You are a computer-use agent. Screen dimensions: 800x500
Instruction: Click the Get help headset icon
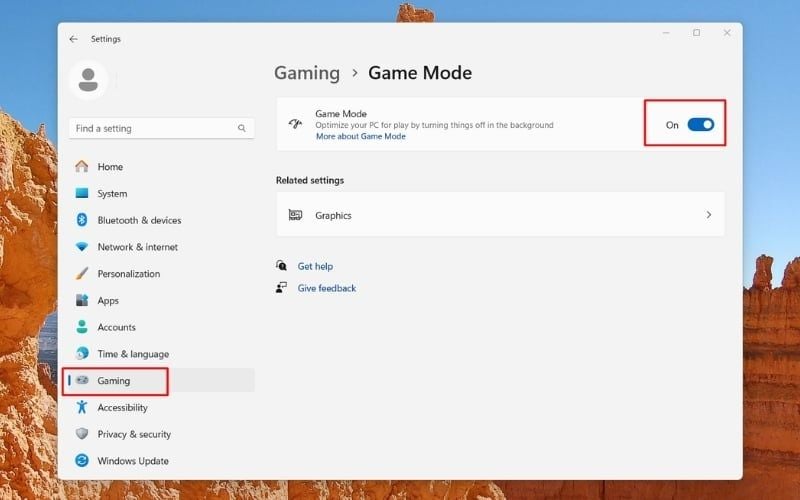(281, 265)
